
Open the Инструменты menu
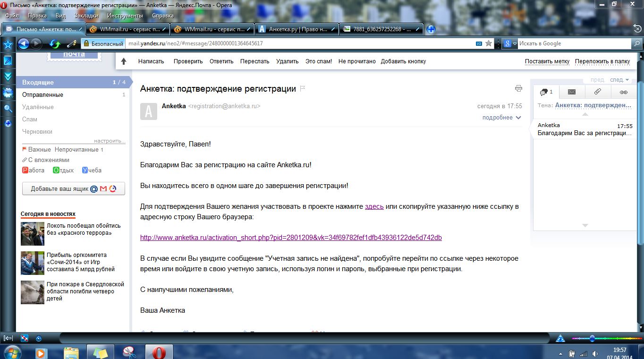tap(125, 16)
